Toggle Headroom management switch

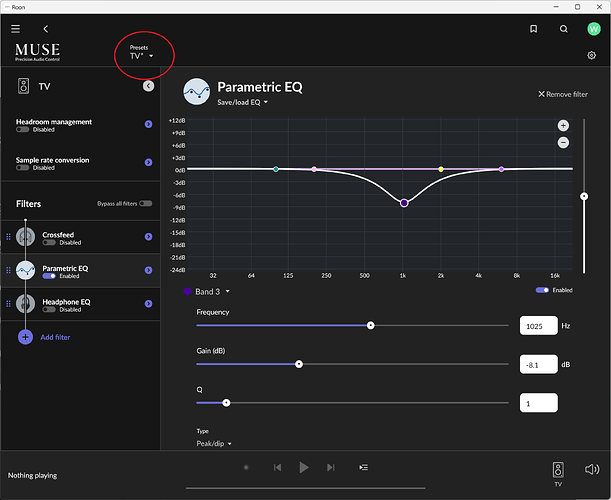pyautogui.click(x=23, y=129)
